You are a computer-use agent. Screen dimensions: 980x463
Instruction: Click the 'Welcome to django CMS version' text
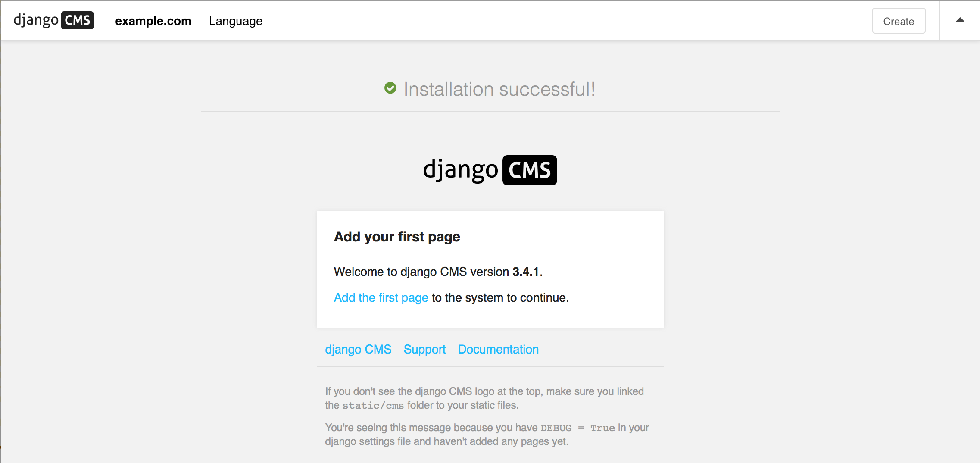[421, 272]
